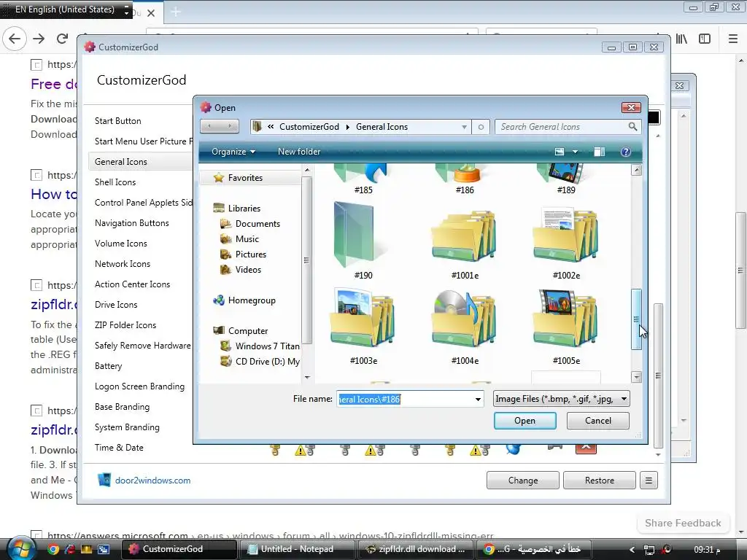Click the search magnifier icon
747x560 pixels.
coord(632,127)
